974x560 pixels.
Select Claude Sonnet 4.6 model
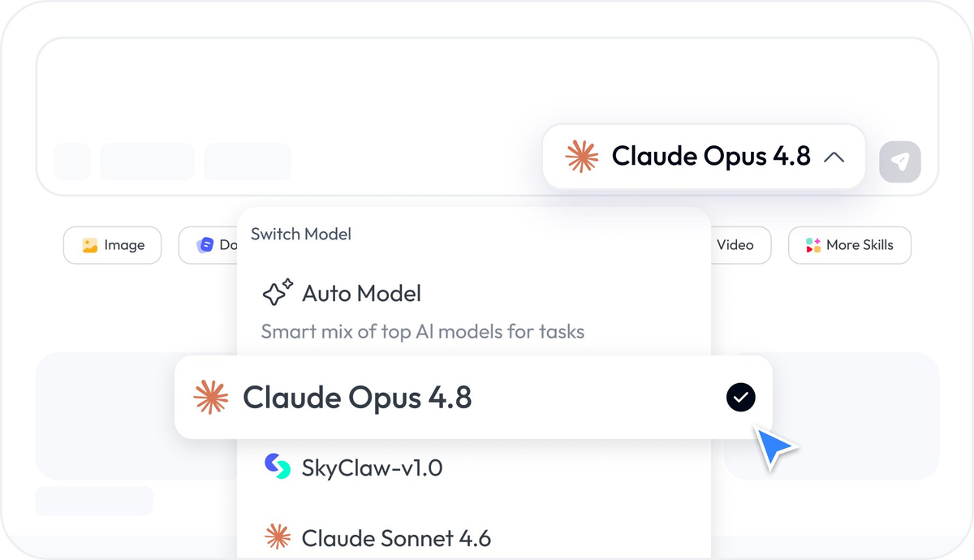point(473,537)
